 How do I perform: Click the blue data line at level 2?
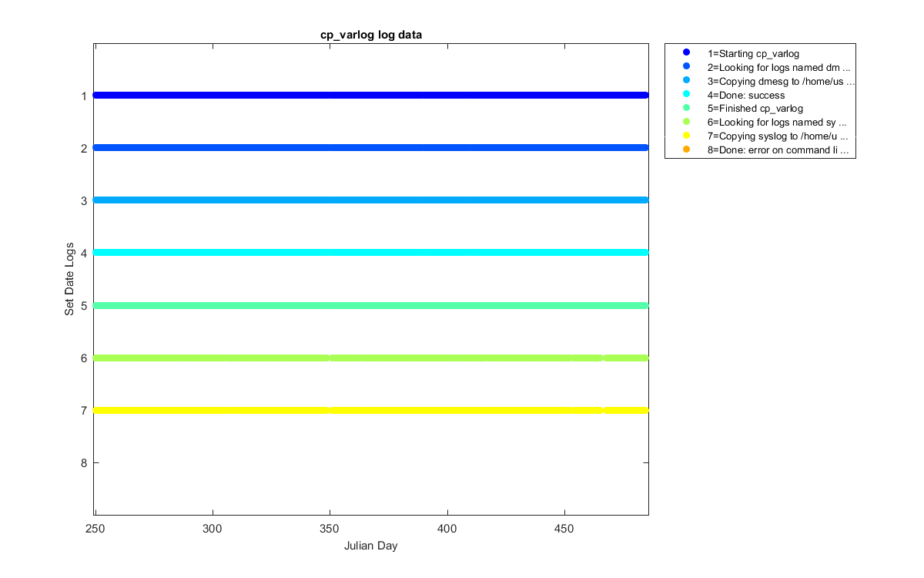coord(370,147)
